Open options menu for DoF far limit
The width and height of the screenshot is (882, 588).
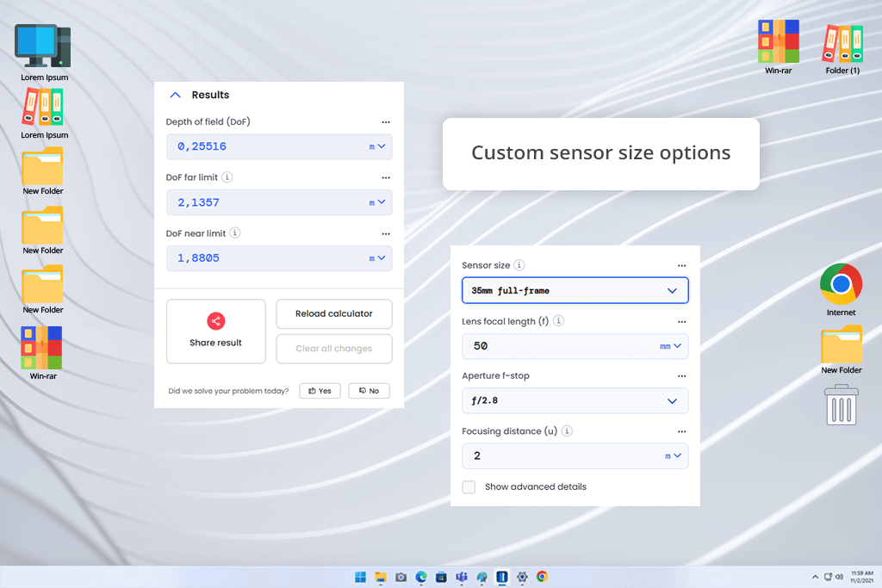[x=386, y=177]
